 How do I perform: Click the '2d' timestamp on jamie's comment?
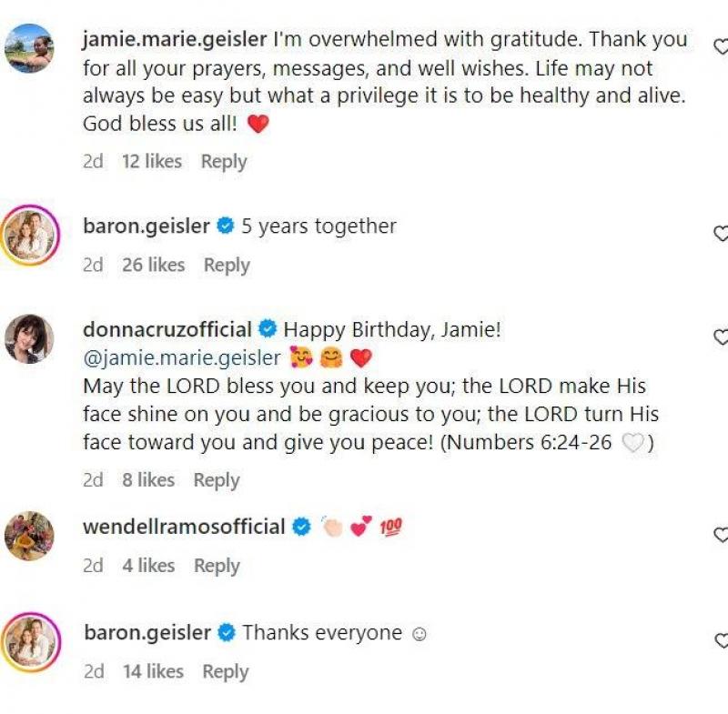pos(91,161)
